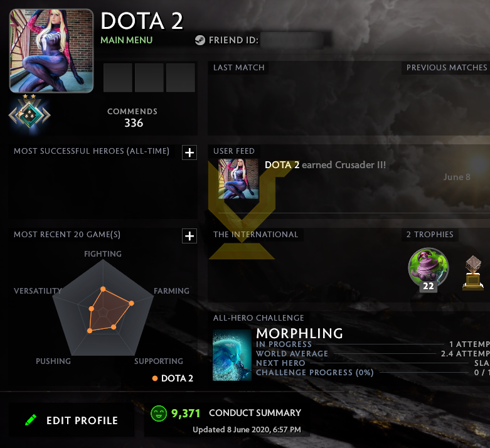Click the orange DOTA 2 legend dot
The image size is (490, 448).
155,378
